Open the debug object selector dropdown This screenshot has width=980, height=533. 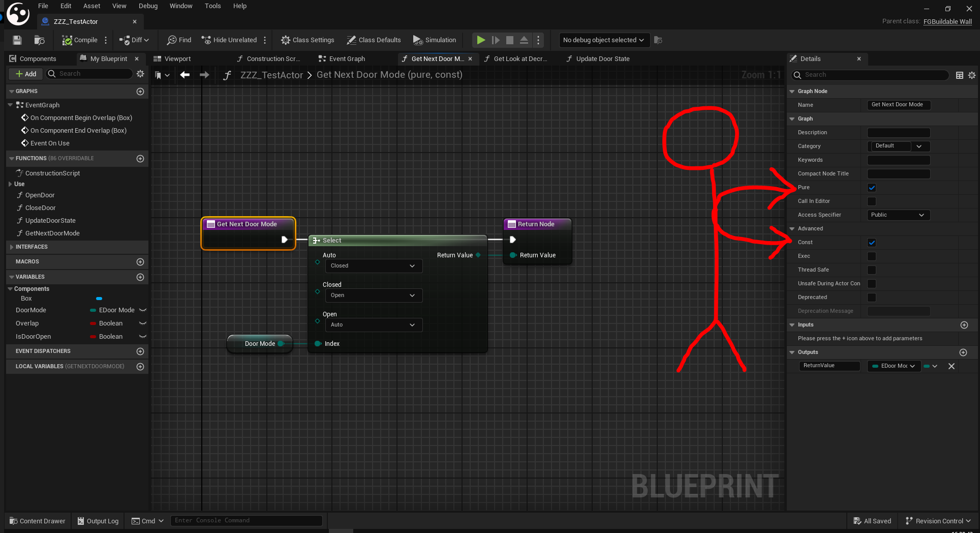(x=604, y=40)
